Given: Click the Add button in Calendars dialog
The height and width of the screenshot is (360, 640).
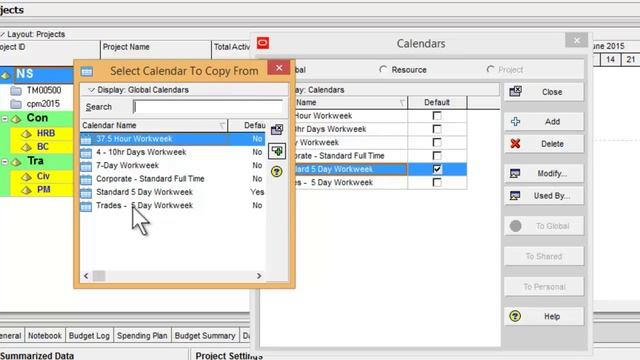Looking at the screenshot, I should [x=544, y=122].
